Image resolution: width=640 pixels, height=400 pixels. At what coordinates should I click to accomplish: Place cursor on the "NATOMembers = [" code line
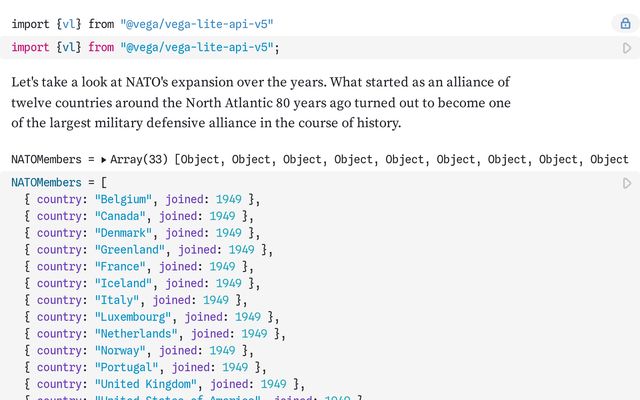[x=60, y=183]
